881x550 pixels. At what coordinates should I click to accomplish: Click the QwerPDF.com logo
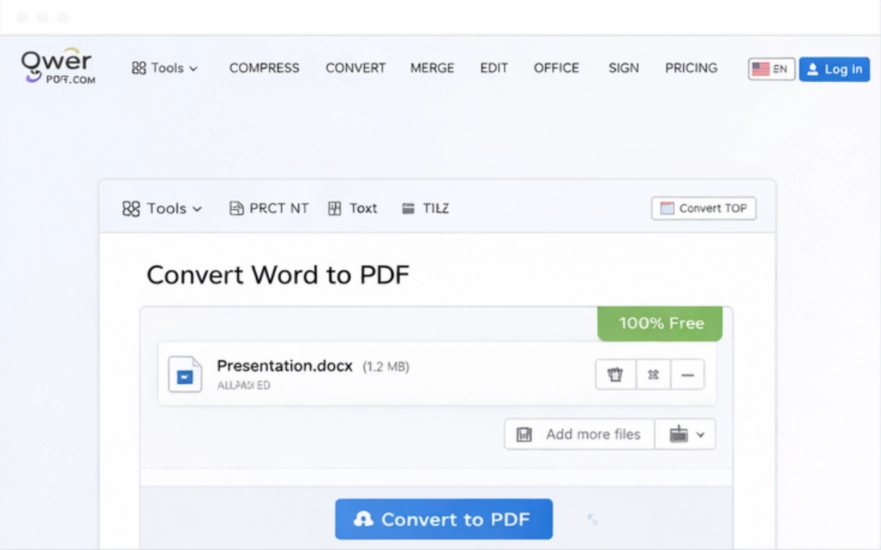coord(57,66)
